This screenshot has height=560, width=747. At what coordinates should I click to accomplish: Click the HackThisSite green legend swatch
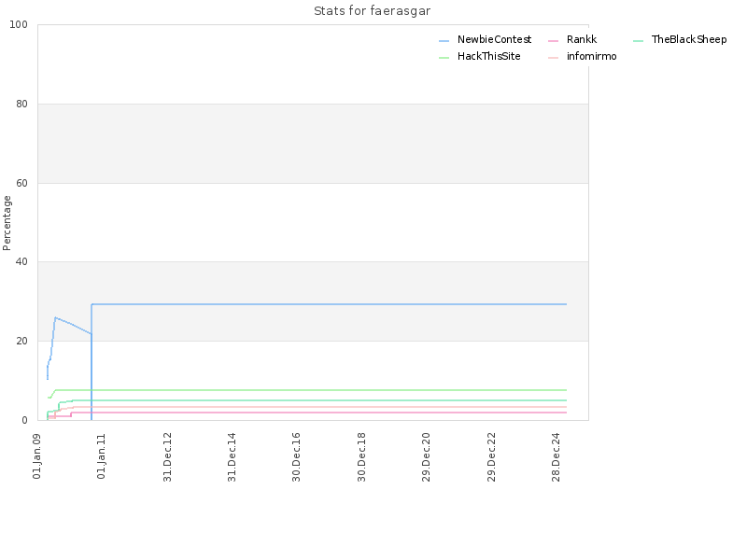tap(444, 58)
